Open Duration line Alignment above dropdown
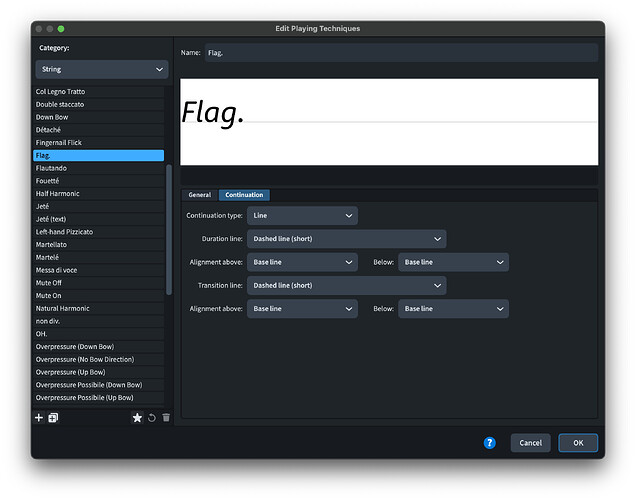 coord(302,262)
